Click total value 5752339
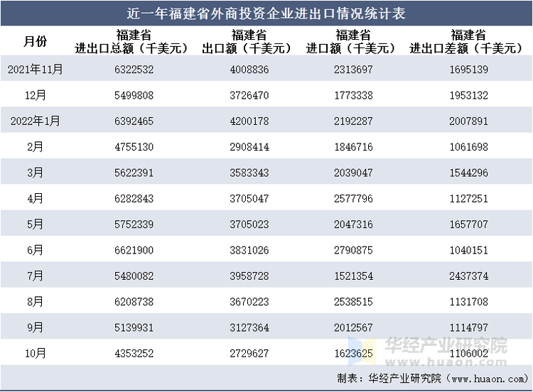The image size is (533, 392). pyautogui.click(x=134, y=224)
